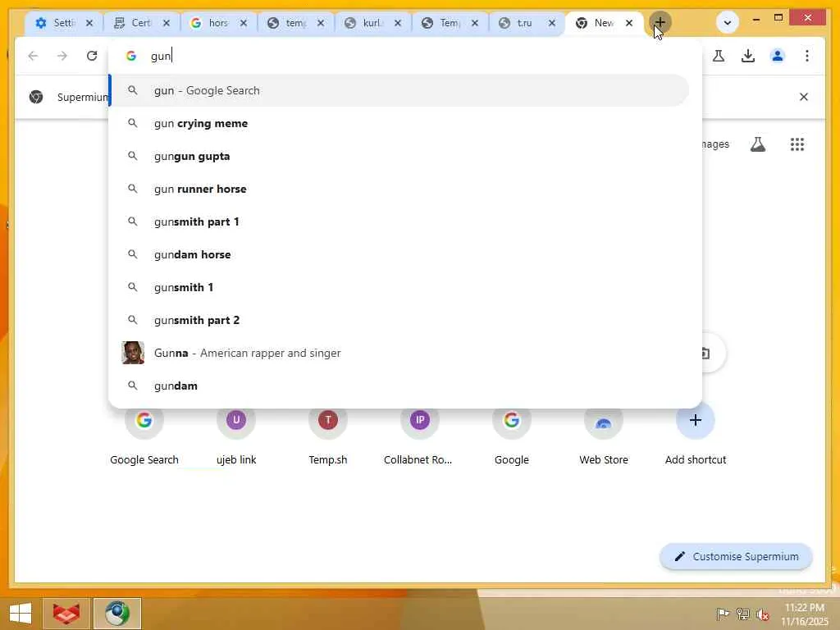Click the Supermium browser taskbar icon
Image resolution: width=840 pixels, height=630 pixels.
pyautogui.click(x=117, y=614)
